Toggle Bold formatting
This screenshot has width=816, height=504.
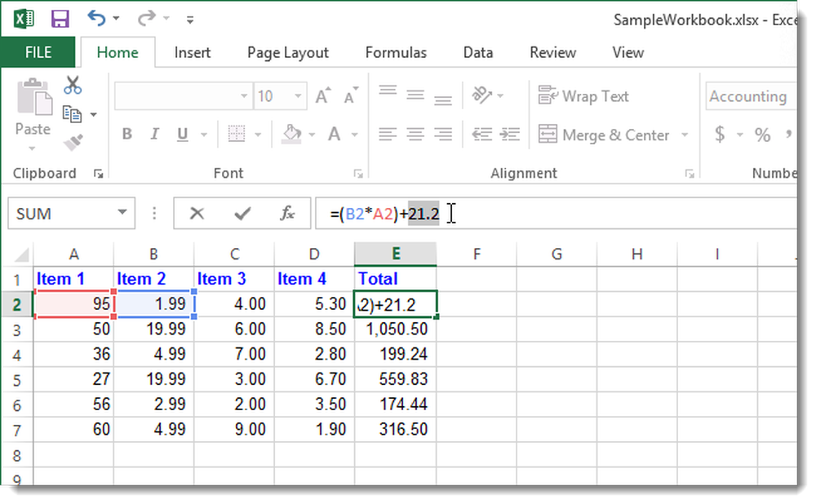point(127,135)
